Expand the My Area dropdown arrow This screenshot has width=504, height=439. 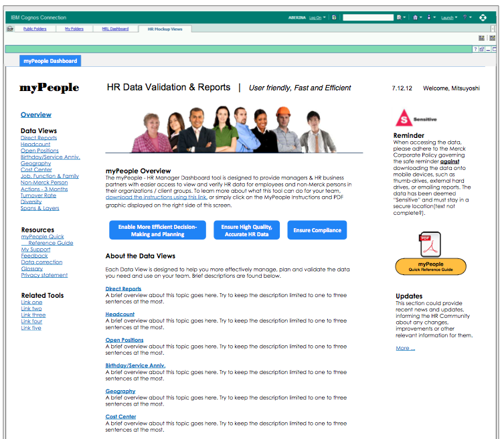(x=434, y=17)
